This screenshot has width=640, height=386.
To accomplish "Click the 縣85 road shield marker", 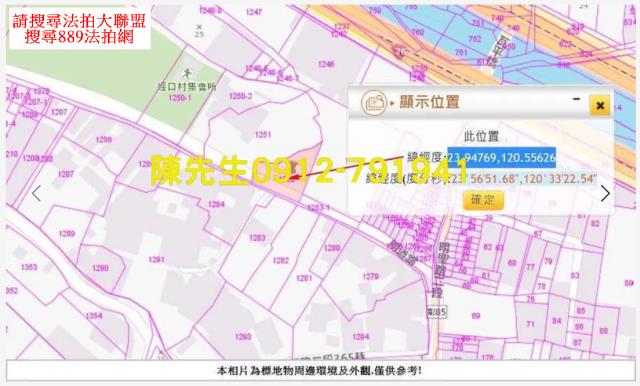I will tap(436, 313).
